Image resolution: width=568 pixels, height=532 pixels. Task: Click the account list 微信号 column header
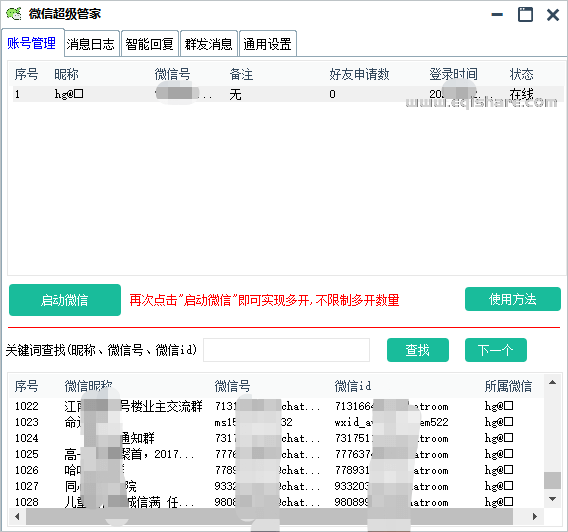click(x=172, y=74)
